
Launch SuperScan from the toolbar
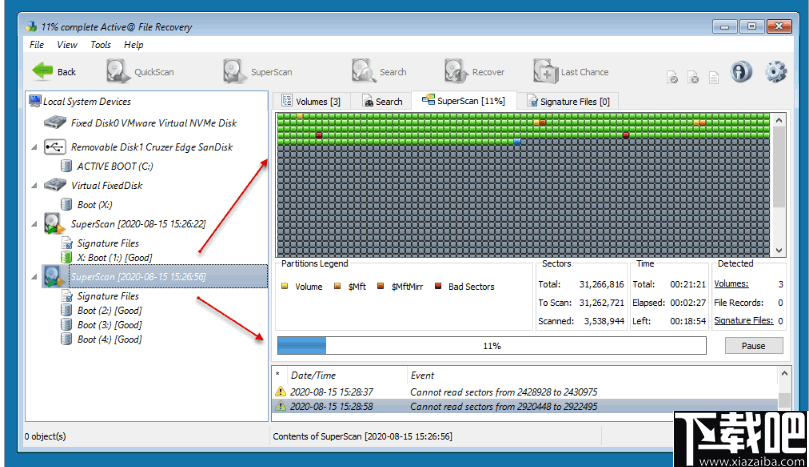[257, 71]
